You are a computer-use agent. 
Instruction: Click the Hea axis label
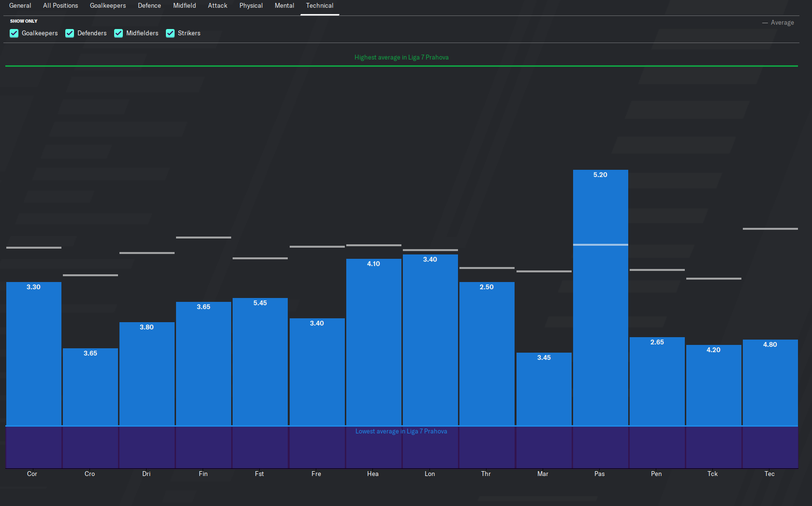click(x=373, y=474)
